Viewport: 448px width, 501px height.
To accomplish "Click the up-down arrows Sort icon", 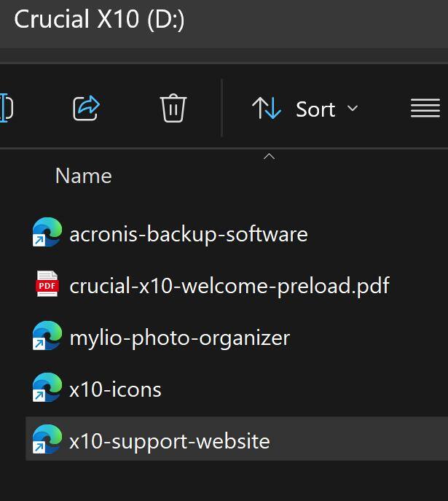I will pos(267,109).
